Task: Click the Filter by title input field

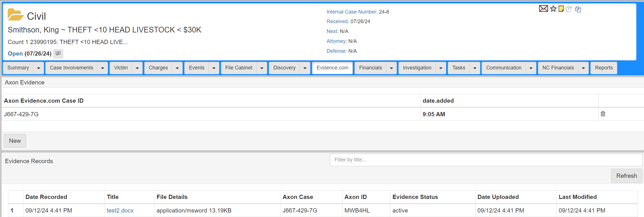Action: 486,160
